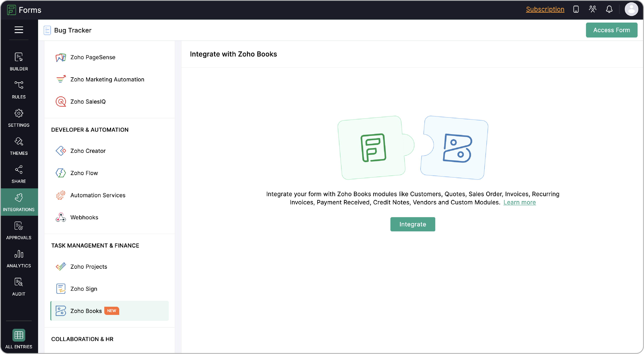Select Zoho Books integration label
The image size is (644, 354).
tap(86, 311)
